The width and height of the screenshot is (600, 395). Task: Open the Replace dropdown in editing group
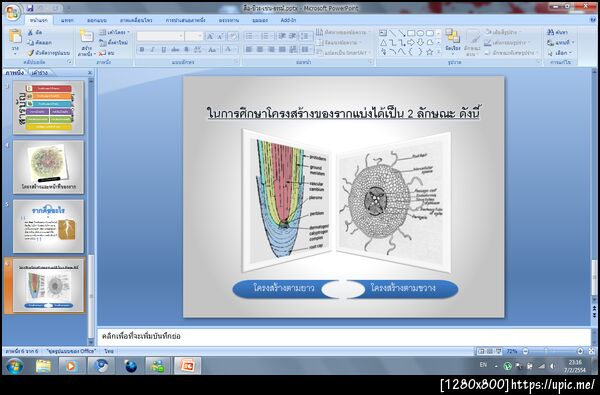(561, 42)
